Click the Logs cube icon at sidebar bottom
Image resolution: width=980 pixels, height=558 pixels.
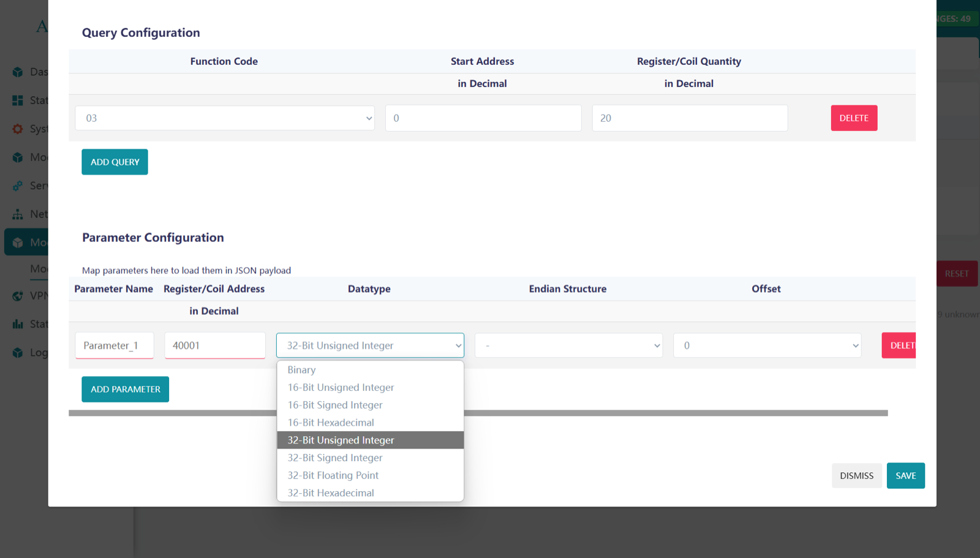click(x=17, y=352)
